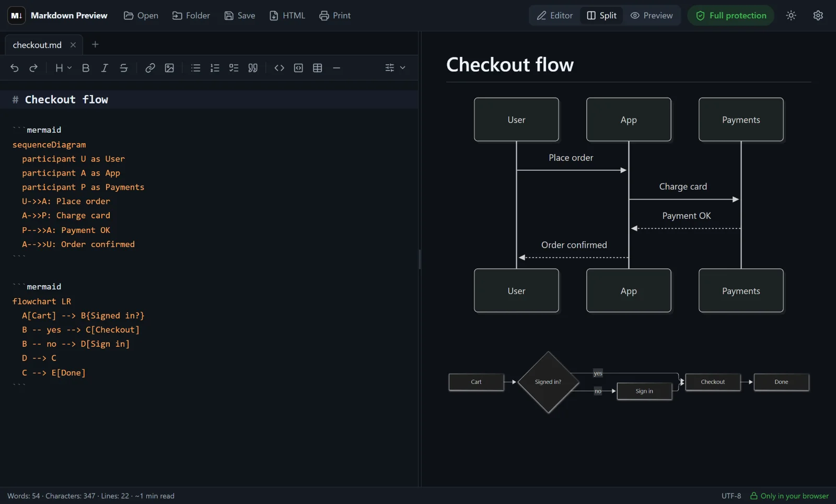
Task: Click the '# Checkout flow' heading line in editor
Action: point(209,99)
